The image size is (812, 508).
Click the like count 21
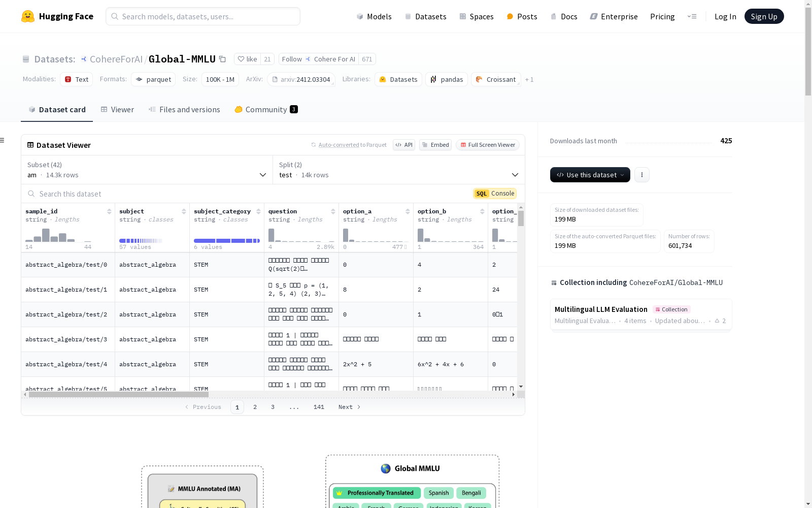[267, 59]
